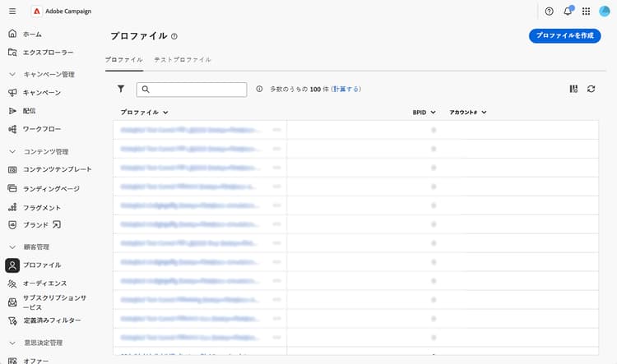This screenshot has height=364, width=617.
Task: Click the 定義済みフィルター icon
Action: pyautogui.click(x=12, y=320)
